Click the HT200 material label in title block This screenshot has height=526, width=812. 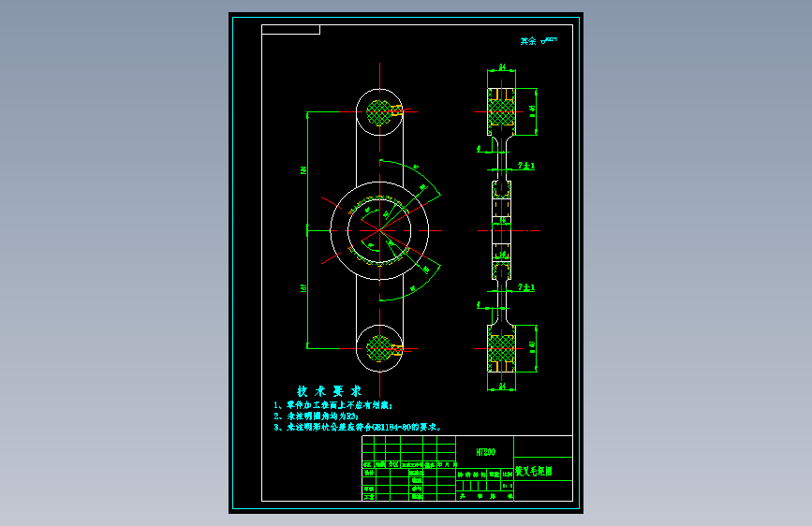pyautogui.click(x=485, y=452)
